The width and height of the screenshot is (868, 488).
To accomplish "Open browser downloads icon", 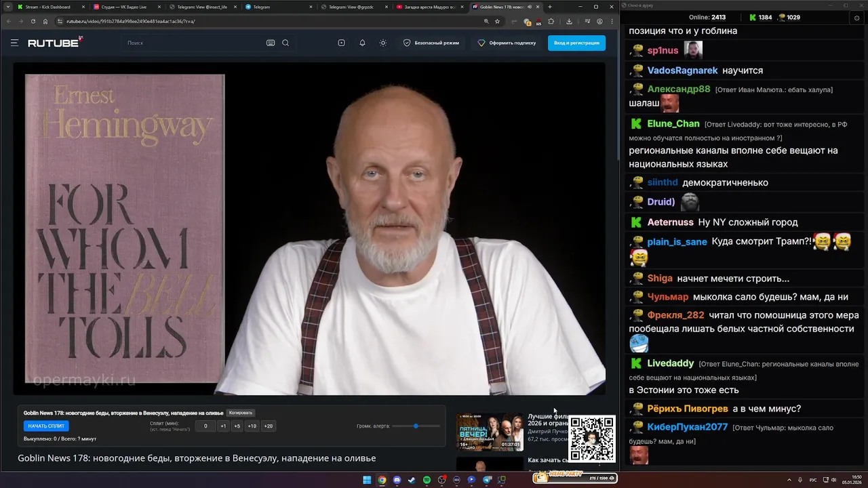I will click(x=569, y=21).
